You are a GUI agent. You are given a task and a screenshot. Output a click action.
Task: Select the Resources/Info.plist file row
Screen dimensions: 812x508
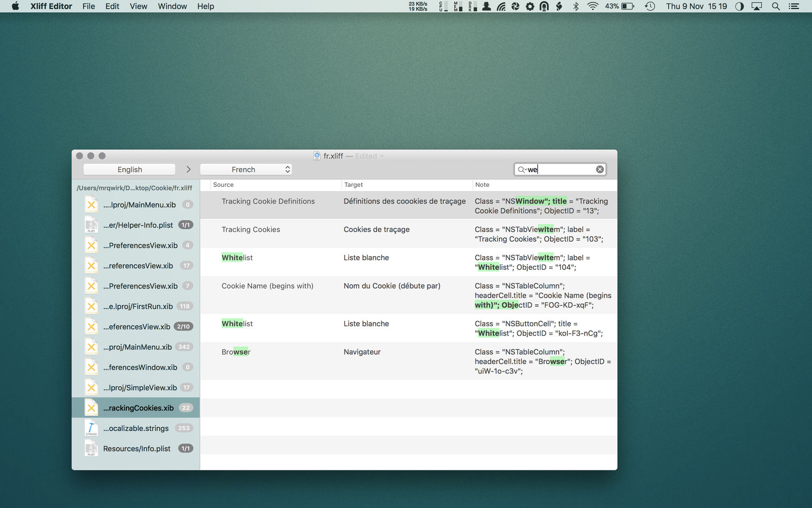(x=136, y=449)
